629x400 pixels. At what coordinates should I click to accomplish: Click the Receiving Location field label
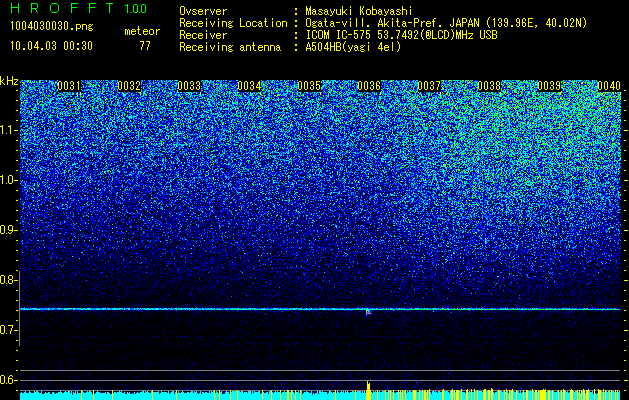click(x=233, y=23)
